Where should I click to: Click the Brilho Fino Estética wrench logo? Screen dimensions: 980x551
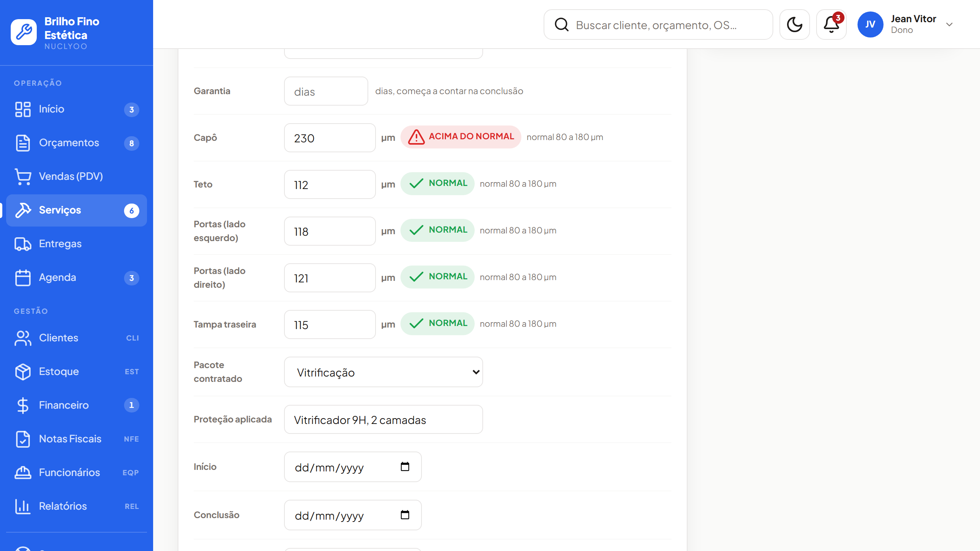tap(24, 32)
